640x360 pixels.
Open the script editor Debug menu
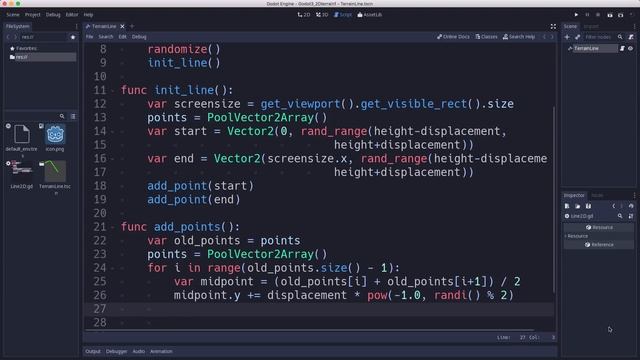tap(139, 37)
